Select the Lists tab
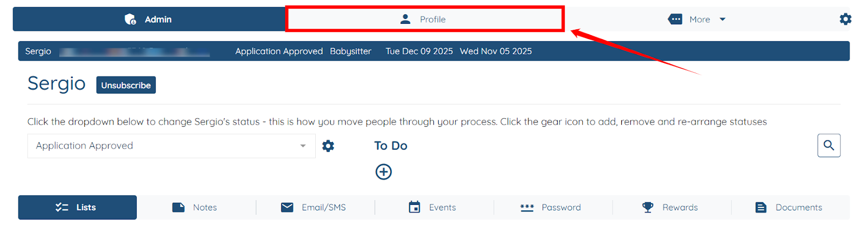The image size is (868, 225). pyautogui.click(x=77, y=207)
